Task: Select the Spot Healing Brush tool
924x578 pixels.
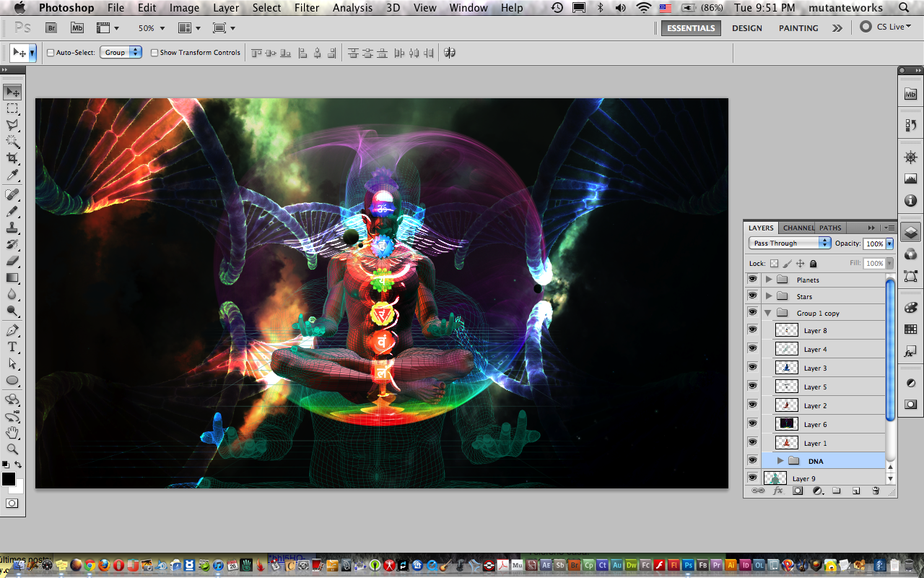Action: click(12, 195)
